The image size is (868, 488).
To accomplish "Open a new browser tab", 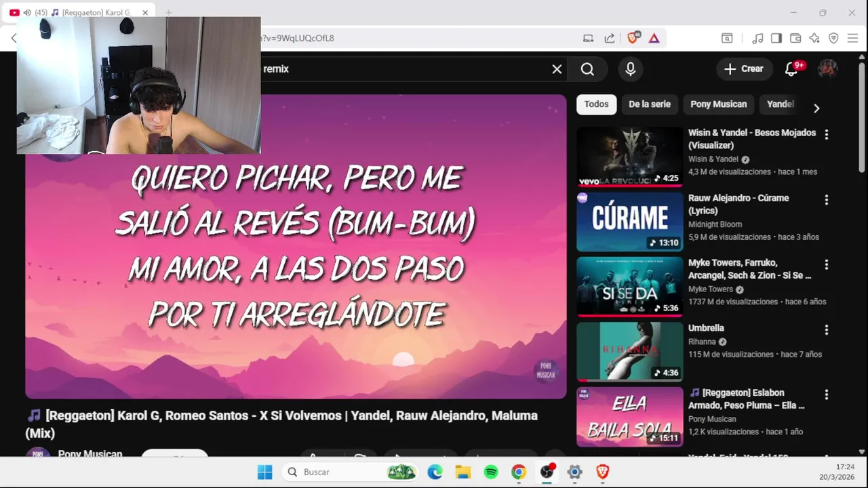I will tap(168, 12).
